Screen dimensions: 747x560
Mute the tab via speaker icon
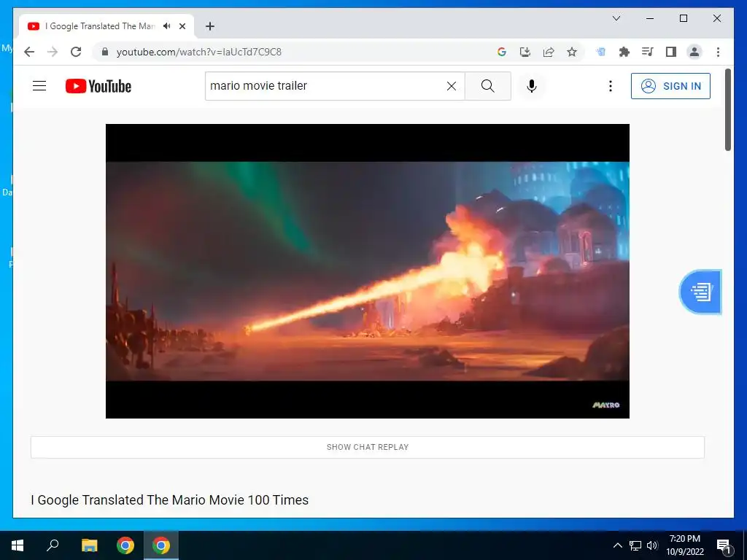pyautogui.click(x=167, y=26)
